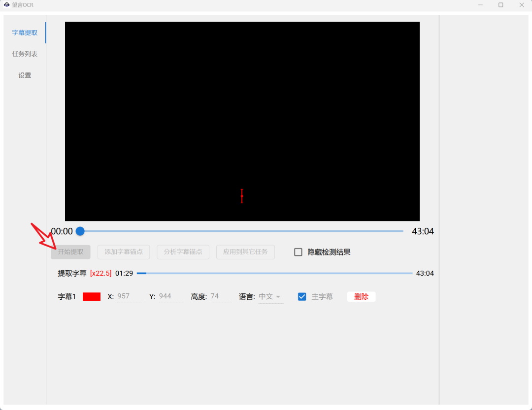Viewport: 532px width, 410px height.
Task: Click the X coordinate input field
Action: [129, 296]
